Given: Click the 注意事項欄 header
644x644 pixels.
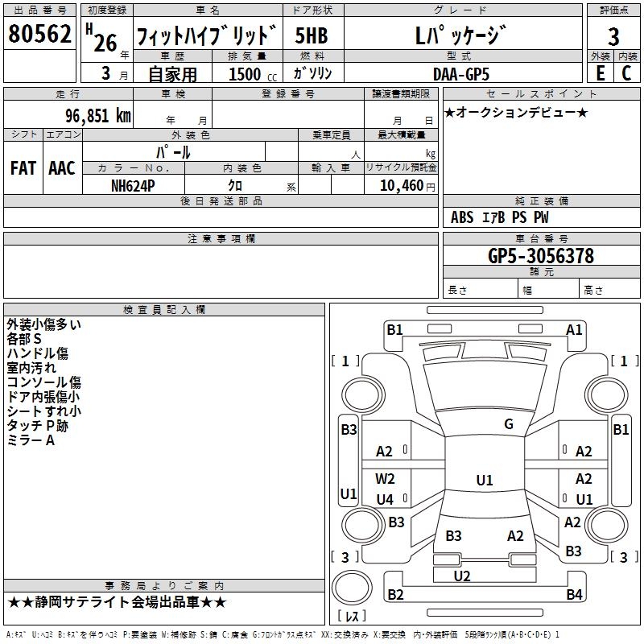Looking at the screenshot, I should (221, 238).
